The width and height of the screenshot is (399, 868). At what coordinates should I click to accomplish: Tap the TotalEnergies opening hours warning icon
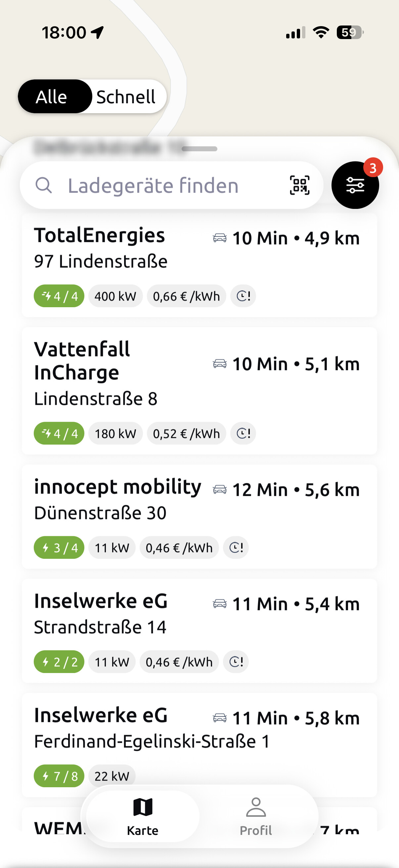(243, 296)
